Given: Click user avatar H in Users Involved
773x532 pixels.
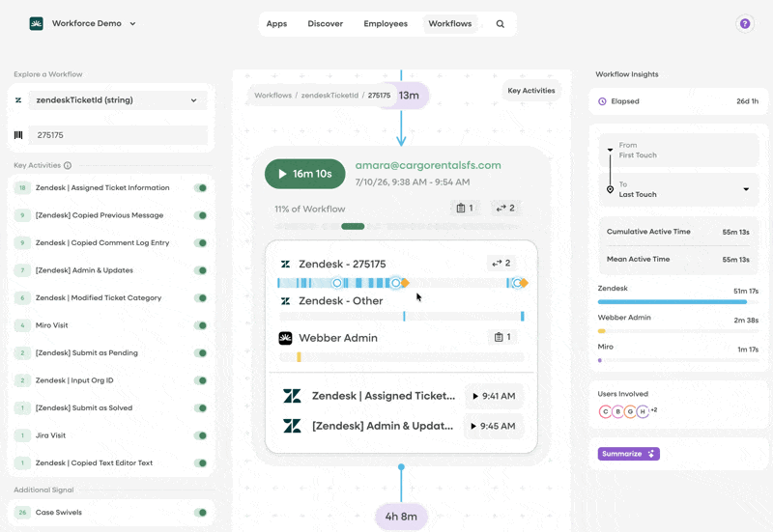Looking at the screenshot, I should coord(643,411).
